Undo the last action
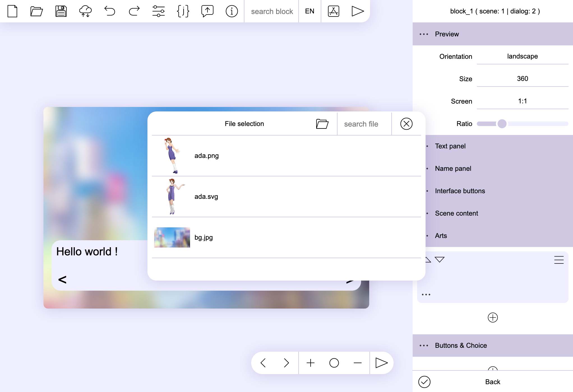 click(110, 11)
